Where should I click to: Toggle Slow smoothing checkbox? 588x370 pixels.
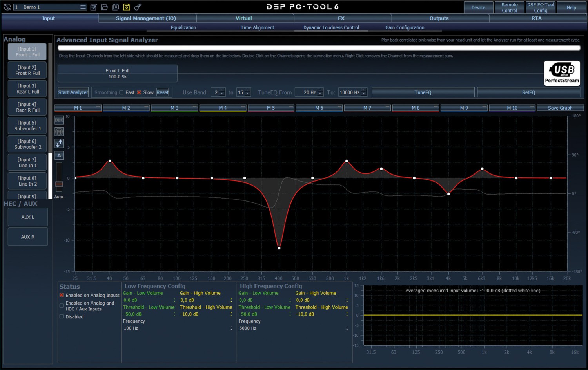coord(139,92)
